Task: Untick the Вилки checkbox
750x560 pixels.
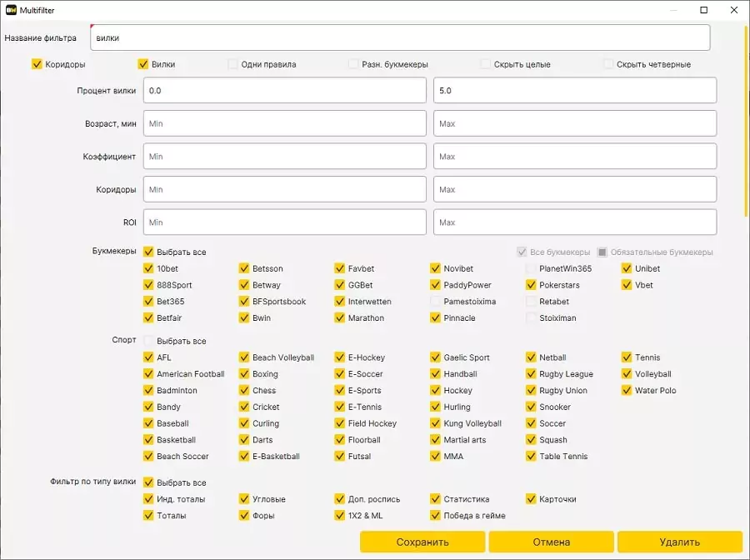Action: [x=143, y=64]
